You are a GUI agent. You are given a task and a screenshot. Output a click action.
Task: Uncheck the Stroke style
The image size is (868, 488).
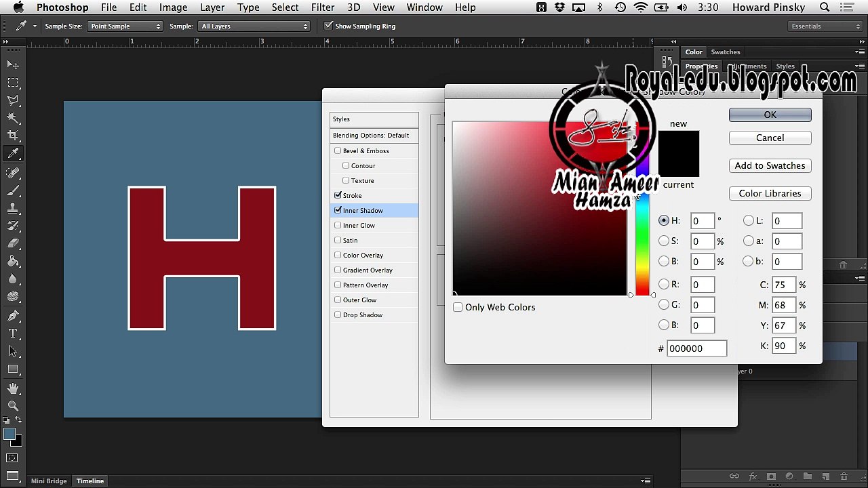point(338,195)
